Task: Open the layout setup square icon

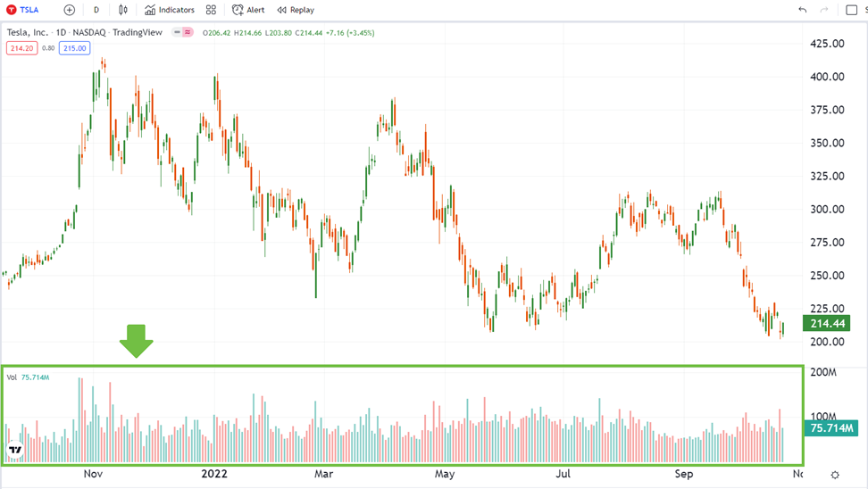Action: pos(851,10)
